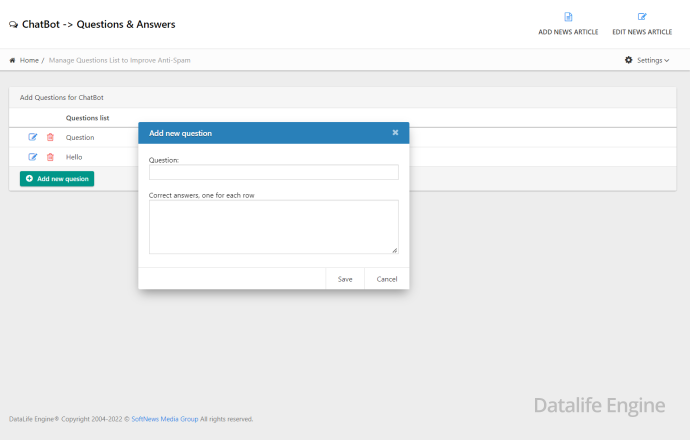Click the edit icon for the Question row
Image resolution: width=690 pixels, height=440 pixels.
(x=33, y=137)
